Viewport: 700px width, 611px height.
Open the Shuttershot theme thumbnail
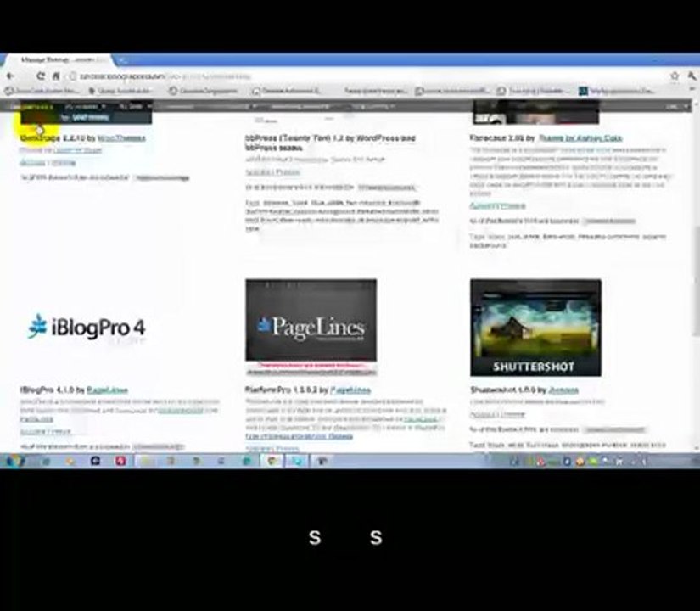pyautogui.click(x=535, y=328)
